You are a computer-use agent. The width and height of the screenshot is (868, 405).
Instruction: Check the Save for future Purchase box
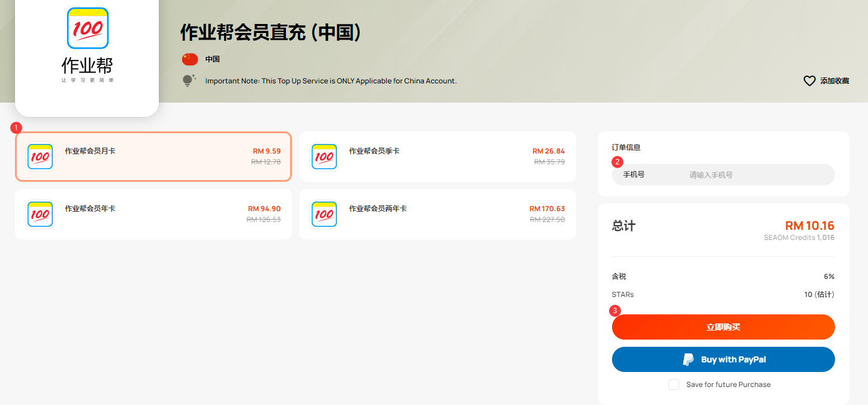[x=674, y=385]
